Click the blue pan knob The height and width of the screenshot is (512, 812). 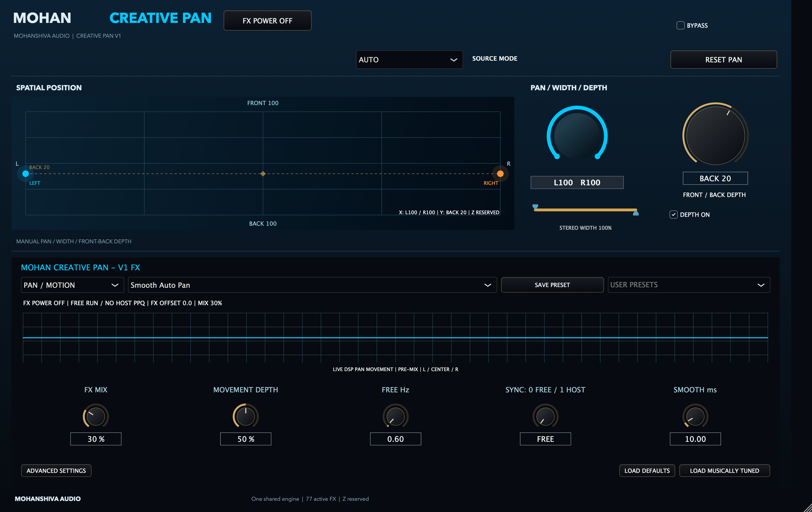click(x=577, y=136)
